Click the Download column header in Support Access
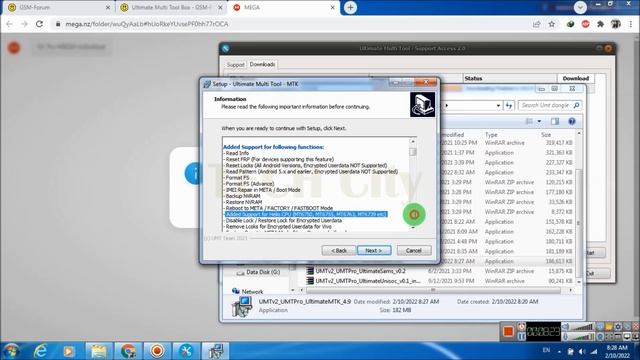Viewport: 640px width, 360px height. click(x=576, y=78)
